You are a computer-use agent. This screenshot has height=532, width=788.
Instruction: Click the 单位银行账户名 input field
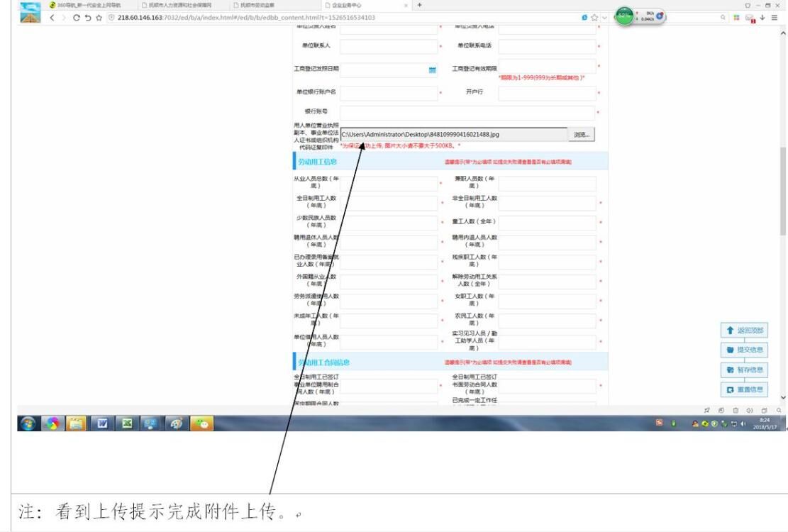pyautogui.click(x=389, y=93)
